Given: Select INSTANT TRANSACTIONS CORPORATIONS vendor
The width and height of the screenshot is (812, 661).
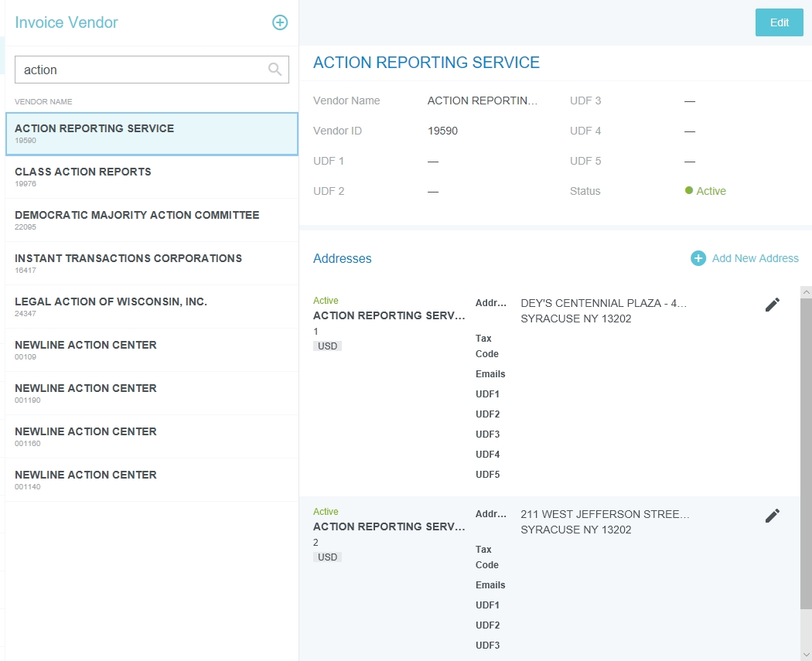Looking at the screenshot, I should pyautogui.click(x=152, y=264).
